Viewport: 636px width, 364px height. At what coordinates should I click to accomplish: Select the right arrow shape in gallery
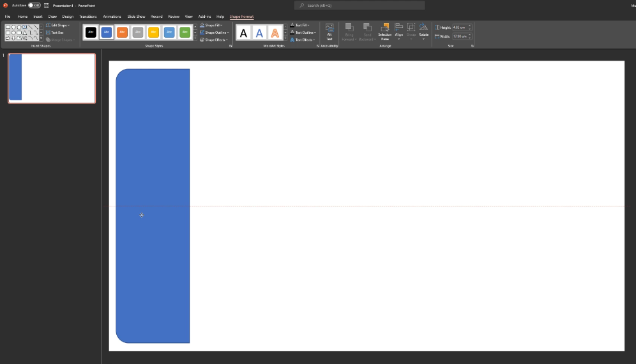[8, 38]
